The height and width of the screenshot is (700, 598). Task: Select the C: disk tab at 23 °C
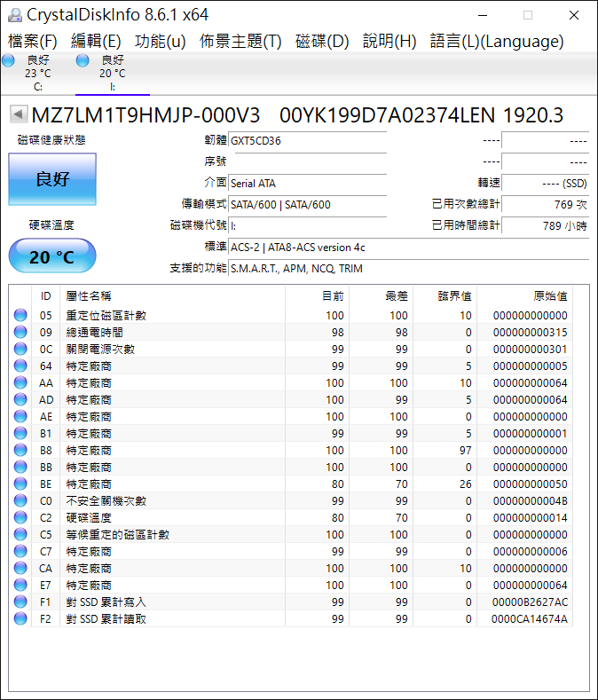coord(38,74)
